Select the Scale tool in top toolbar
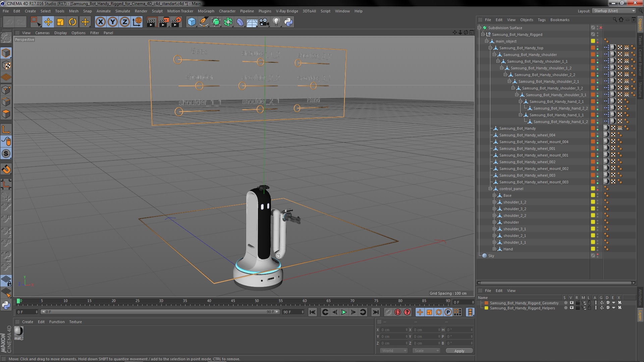The image size is (644, 362). click(x=60, y=22)
